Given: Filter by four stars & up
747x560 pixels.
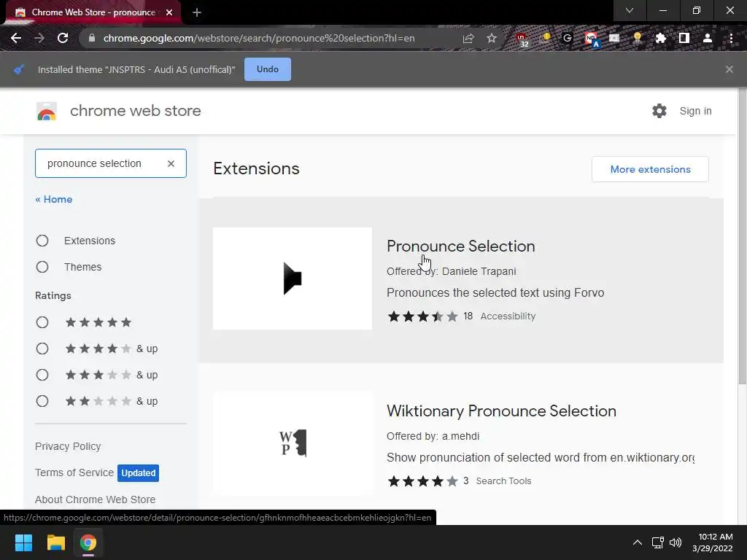Looking at the screenshot, I should click(42, 349).
